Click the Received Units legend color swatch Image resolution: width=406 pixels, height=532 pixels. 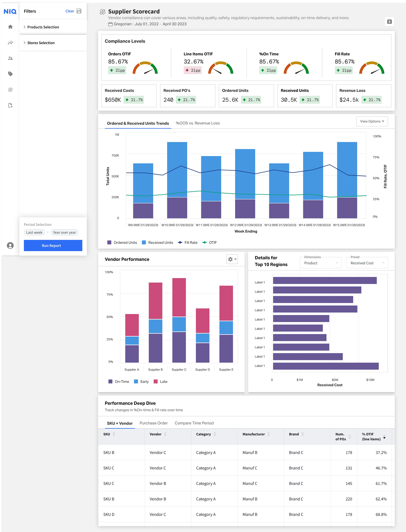point(144,243)
